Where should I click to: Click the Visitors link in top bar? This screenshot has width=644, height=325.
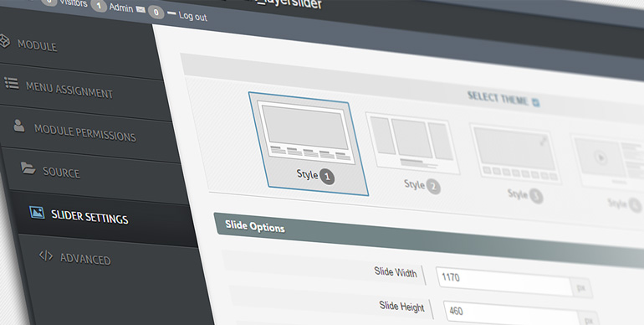tap(74, 3)
